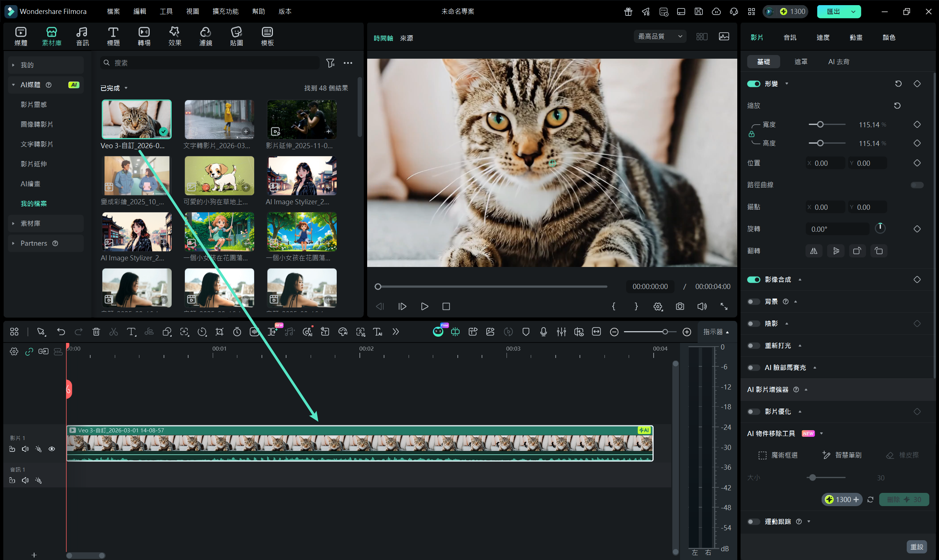Hide 影片 1 track with eye icon
939x560 pixels.
[x=52, y=449]
